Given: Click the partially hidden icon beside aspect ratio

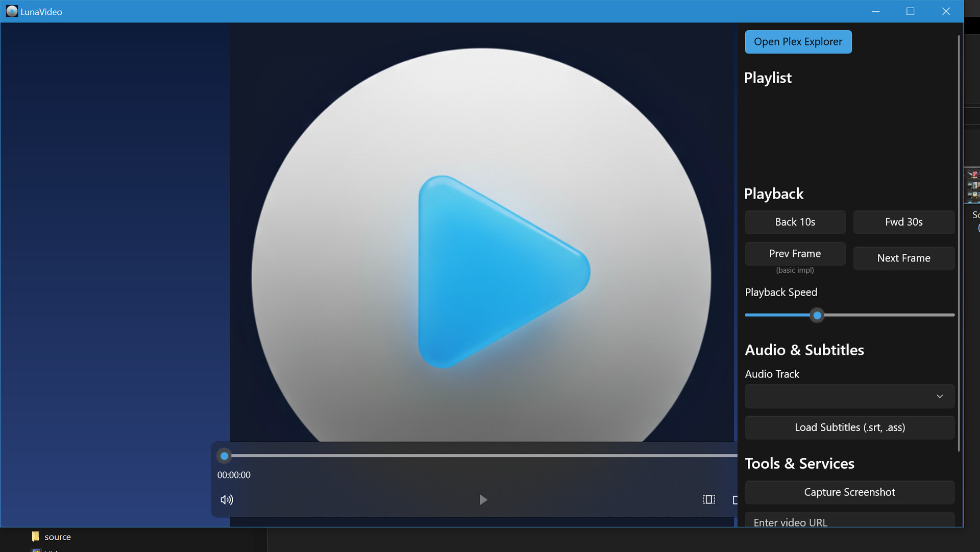Looking at the screenshot, I should pyautogui.click(x=735, y=500).
